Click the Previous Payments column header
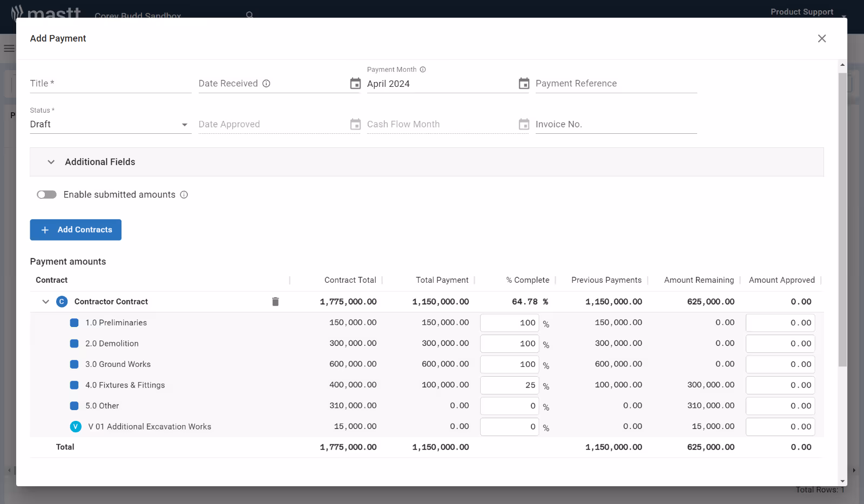The height and width of the screenshot is (504, 864). [x=606, y=280]
